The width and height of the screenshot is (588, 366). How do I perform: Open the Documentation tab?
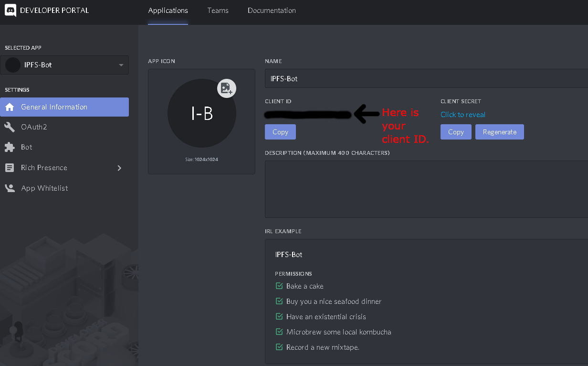[272, 11]
